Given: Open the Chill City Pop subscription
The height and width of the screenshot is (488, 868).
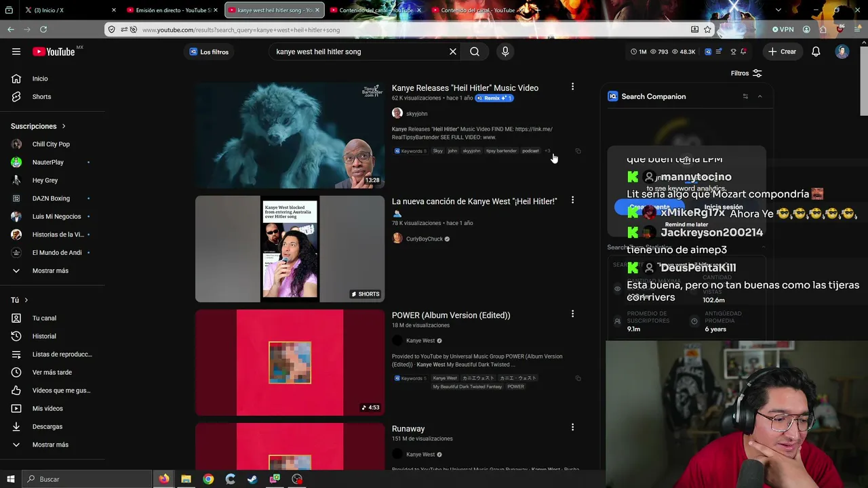Looking at the screenshot, I should pos(52,144).
